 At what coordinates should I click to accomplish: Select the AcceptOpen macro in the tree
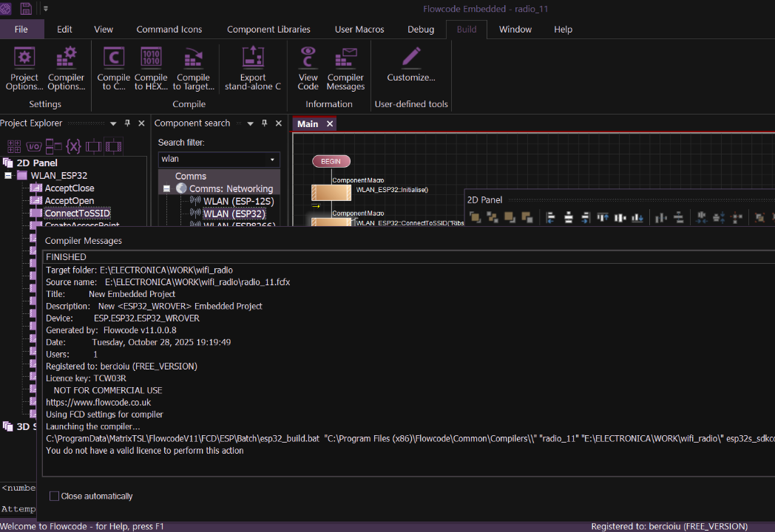69,201
